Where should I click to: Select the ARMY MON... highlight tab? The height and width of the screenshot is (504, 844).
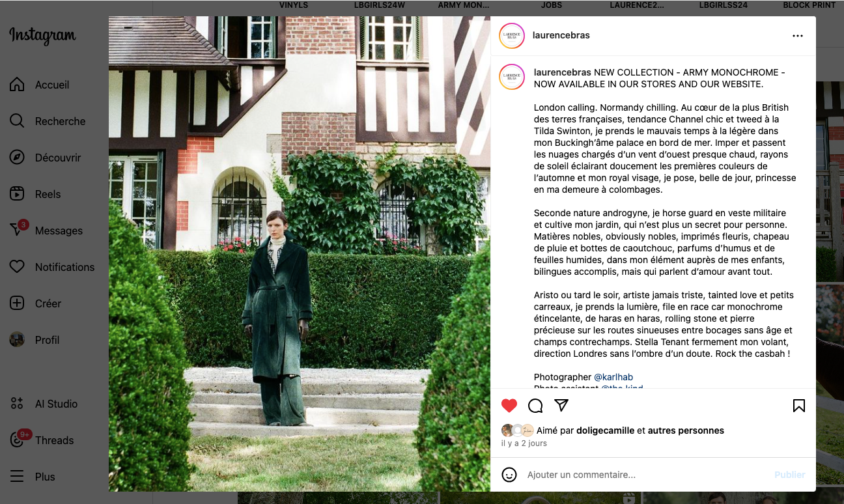coord(463,5)
